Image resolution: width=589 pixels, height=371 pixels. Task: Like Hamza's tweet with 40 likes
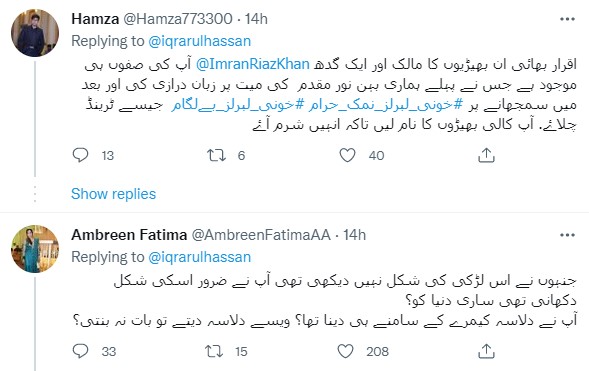point(347,155)
